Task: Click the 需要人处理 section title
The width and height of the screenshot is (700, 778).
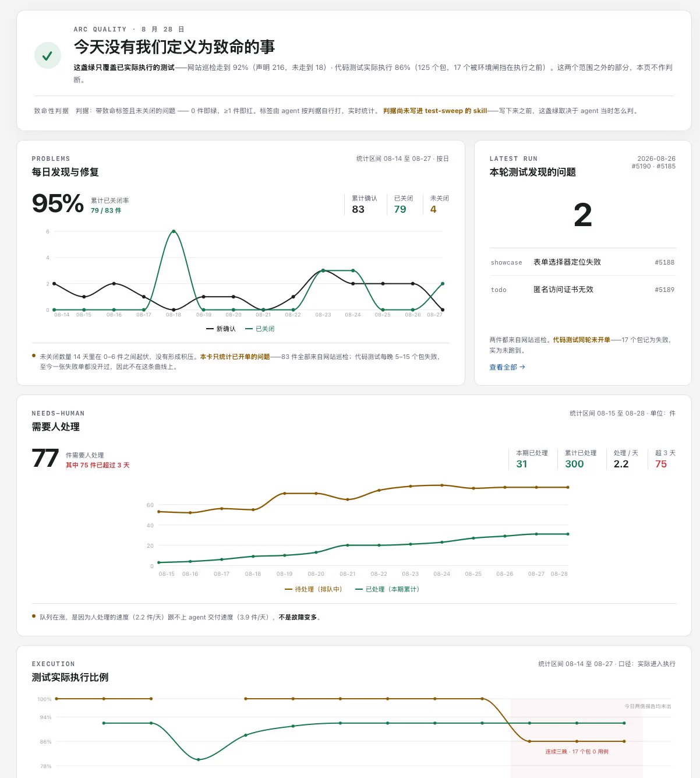Action: coord(56,427)
